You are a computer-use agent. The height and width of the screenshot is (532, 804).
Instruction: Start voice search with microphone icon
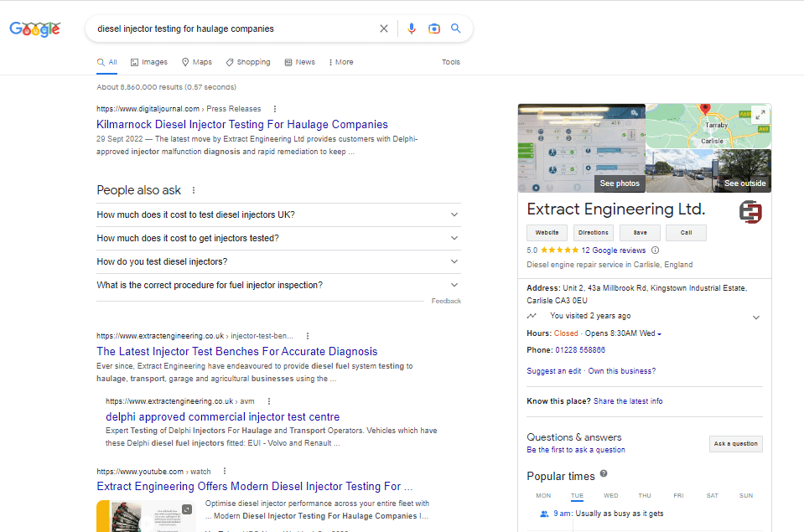[412, 28]
